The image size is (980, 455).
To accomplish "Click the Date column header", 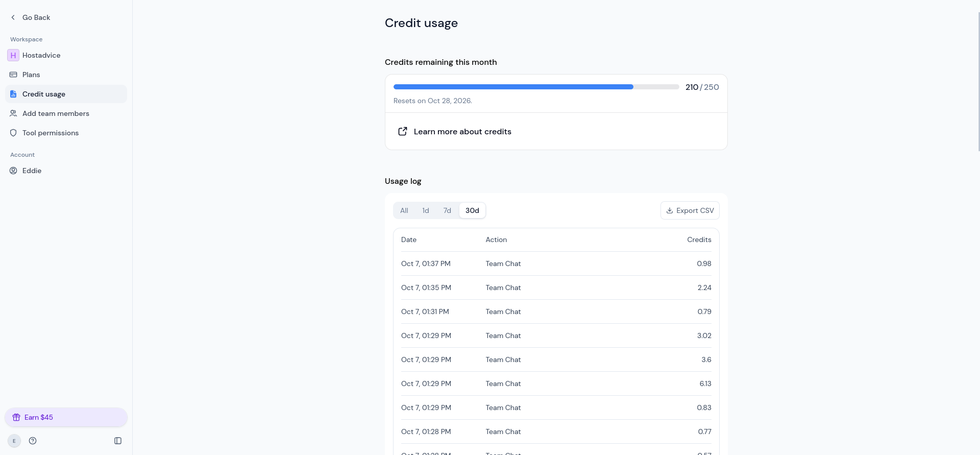I will point(409,240).
